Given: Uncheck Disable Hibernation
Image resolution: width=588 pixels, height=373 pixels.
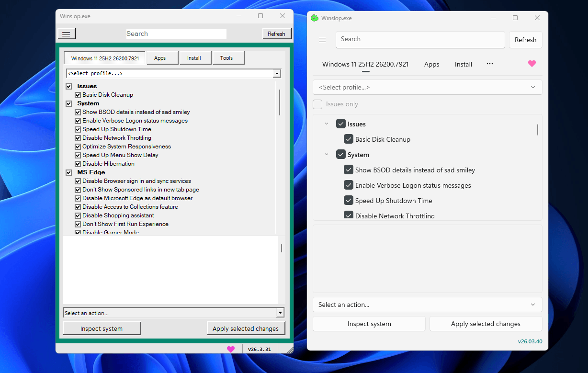Looking at the screenshot, I should coord(78,163).
